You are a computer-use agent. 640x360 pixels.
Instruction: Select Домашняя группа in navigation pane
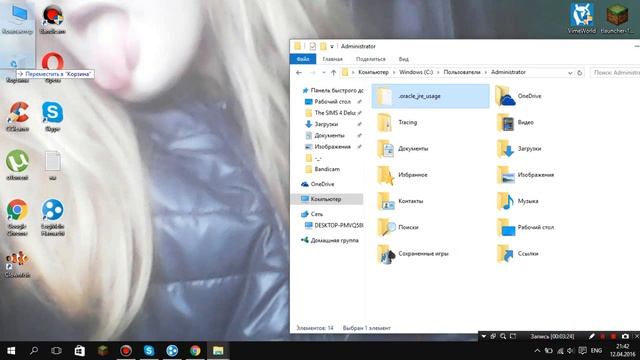point(330,240)
